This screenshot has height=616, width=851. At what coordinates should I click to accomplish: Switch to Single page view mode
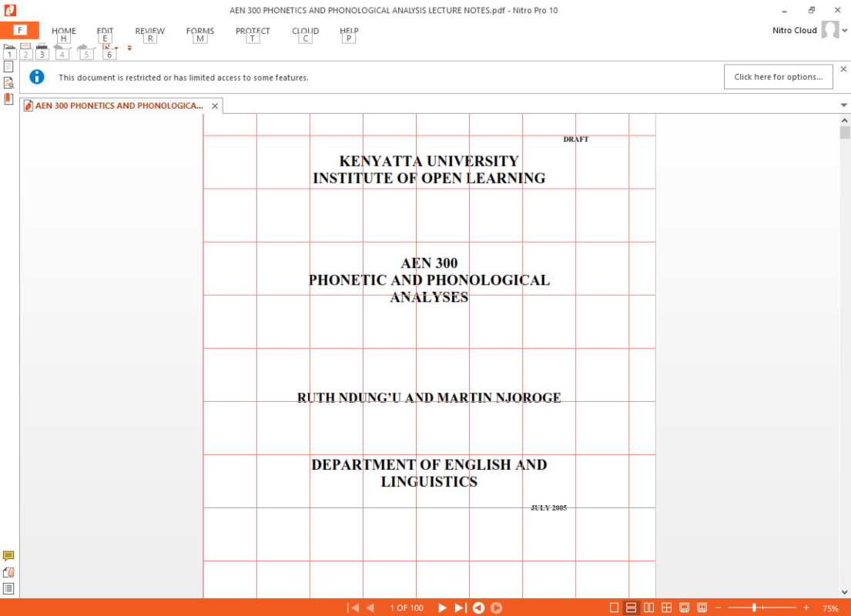(x=614, y=608)
